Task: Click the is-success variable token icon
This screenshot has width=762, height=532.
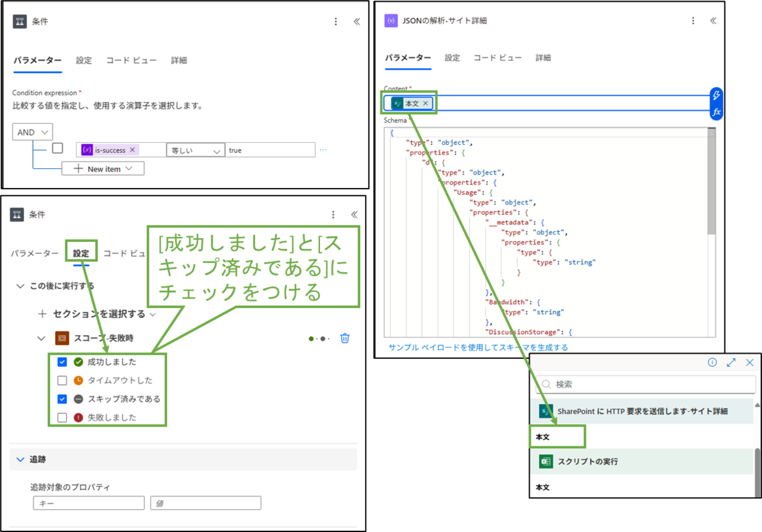Action: 87,150
